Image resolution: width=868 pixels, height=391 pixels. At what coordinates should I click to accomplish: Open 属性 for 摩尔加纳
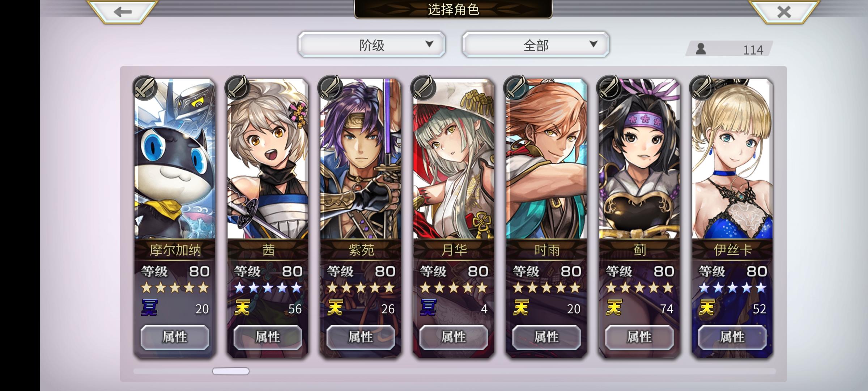click(x=175, y=337)
